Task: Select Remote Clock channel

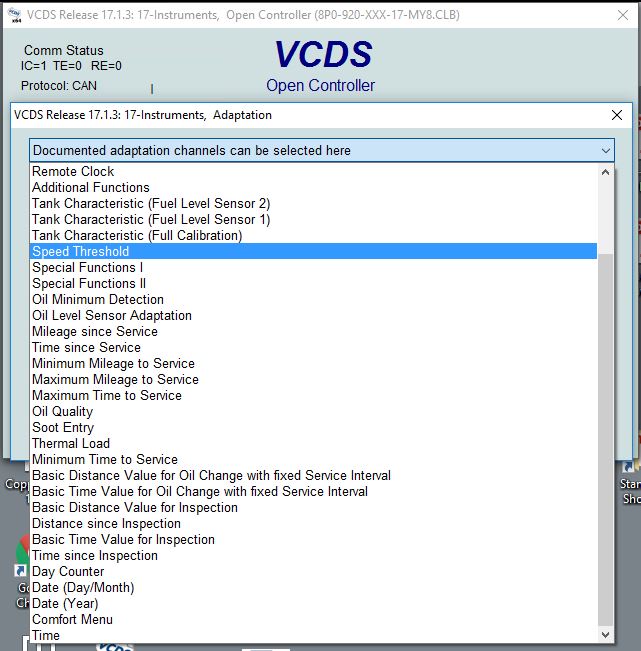Action: (313, 171)
